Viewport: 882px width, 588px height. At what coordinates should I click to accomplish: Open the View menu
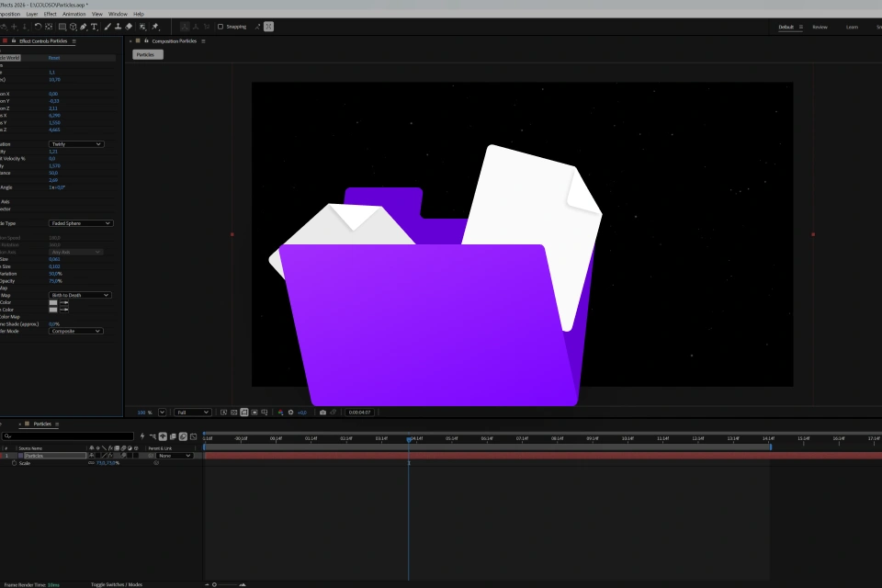tap(96, 14)
